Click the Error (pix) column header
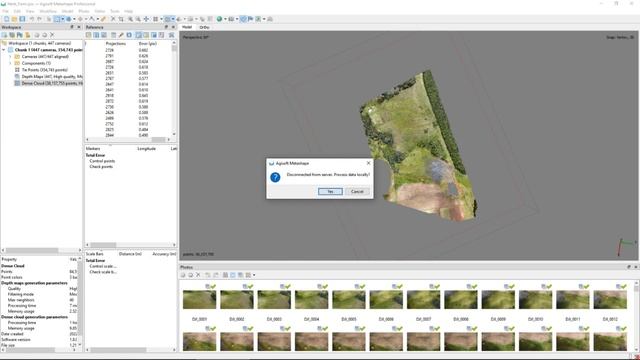Viewport: 640px width, 360px height. tap(148, 43)
